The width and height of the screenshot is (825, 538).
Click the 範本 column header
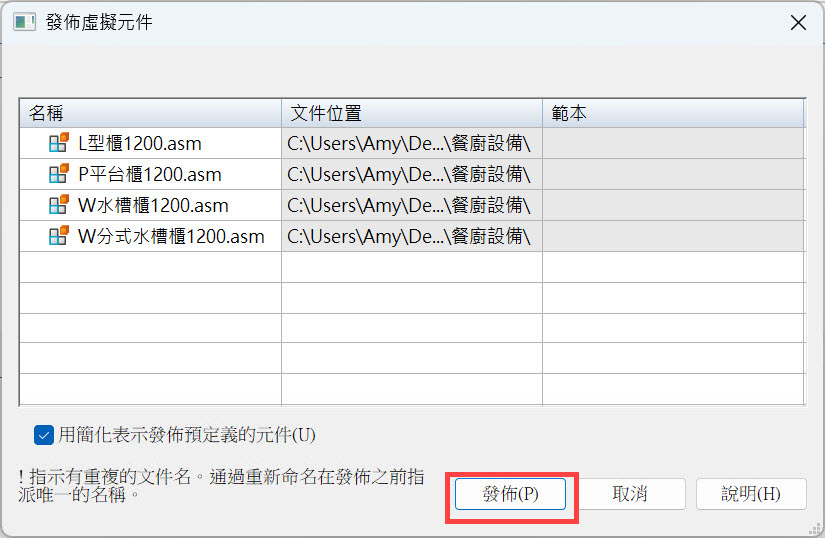tap(672, 113)
